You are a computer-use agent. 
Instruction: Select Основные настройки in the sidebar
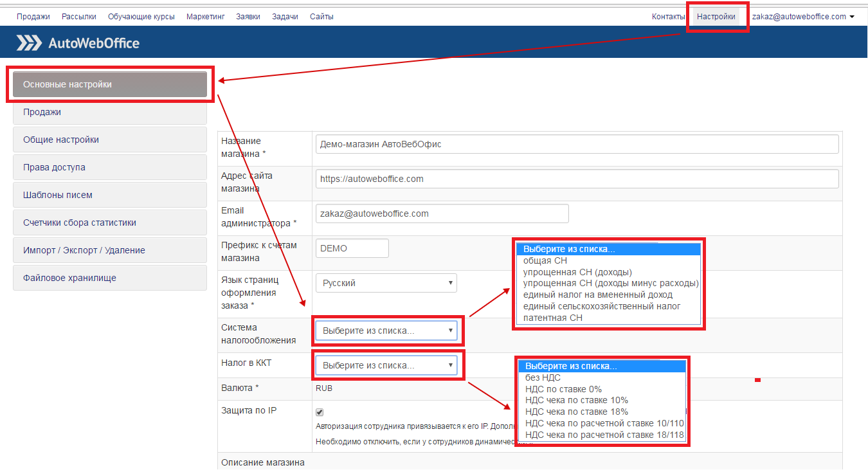click(x=110, y=84)
